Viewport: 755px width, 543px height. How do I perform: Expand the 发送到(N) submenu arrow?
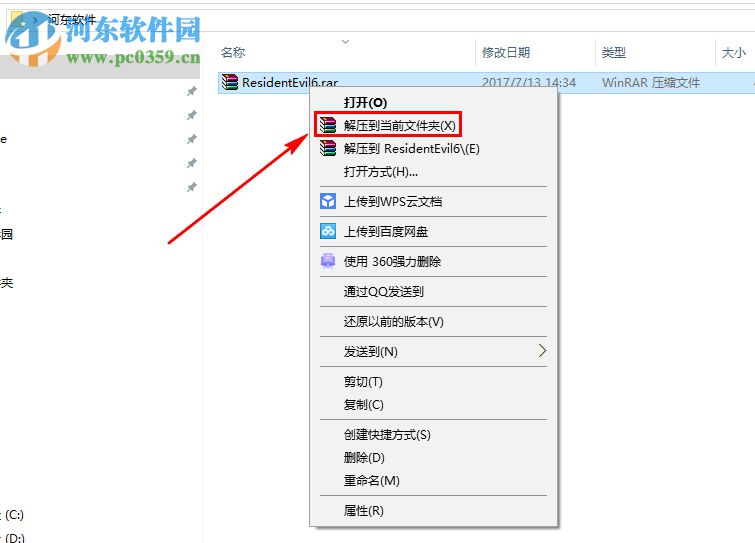pos(542,351)
